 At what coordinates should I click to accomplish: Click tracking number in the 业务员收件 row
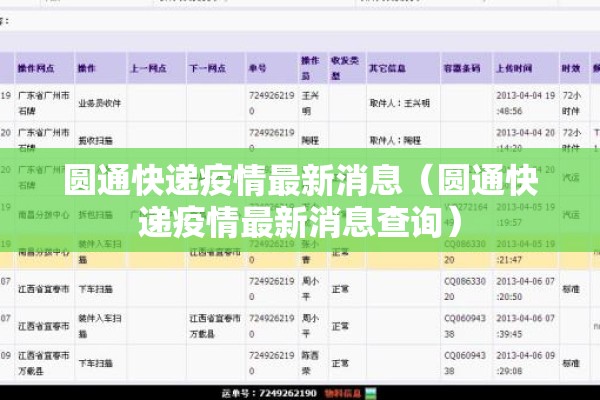[x=272, y=103]
